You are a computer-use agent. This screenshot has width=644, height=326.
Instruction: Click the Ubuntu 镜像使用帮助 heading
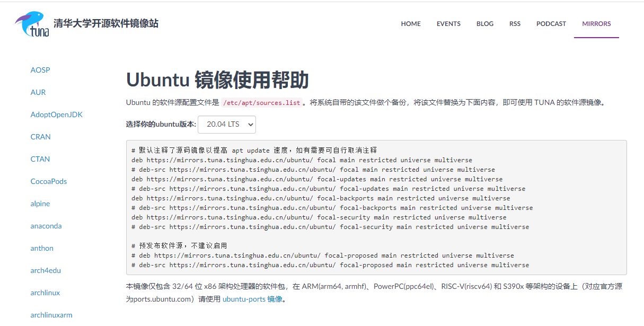pos(217,80)
